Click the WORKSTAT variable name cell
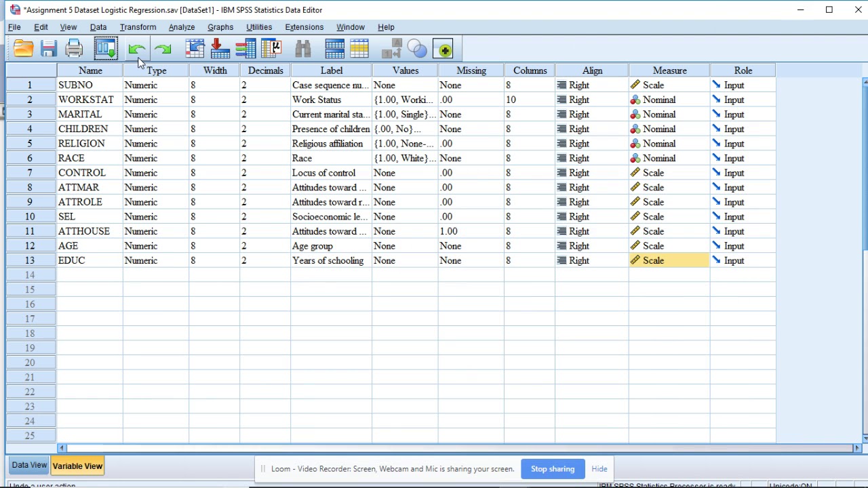The image size is (868, 488). click(x=90, y=100)
